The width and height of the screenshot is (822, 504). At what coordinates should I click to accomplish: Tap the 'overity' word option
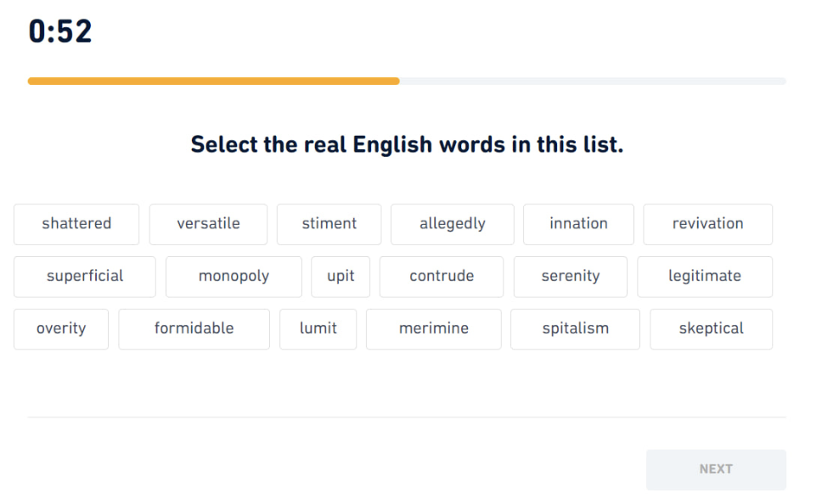coord(61,329)
